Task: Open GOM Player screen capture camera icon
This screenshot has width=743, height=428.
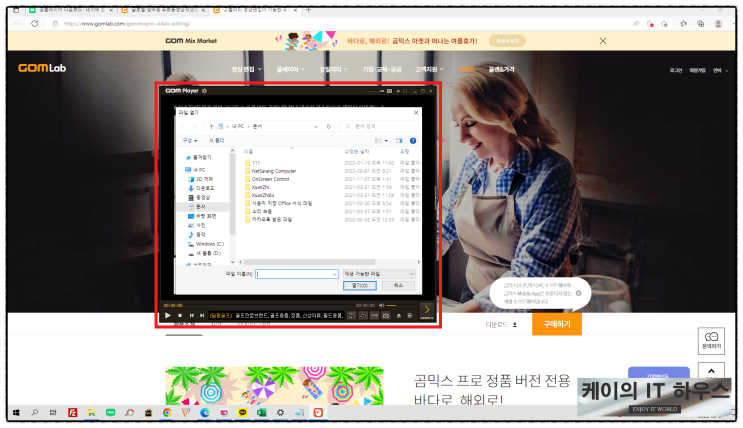Action: pyautogui.click(x=386, y=315)
